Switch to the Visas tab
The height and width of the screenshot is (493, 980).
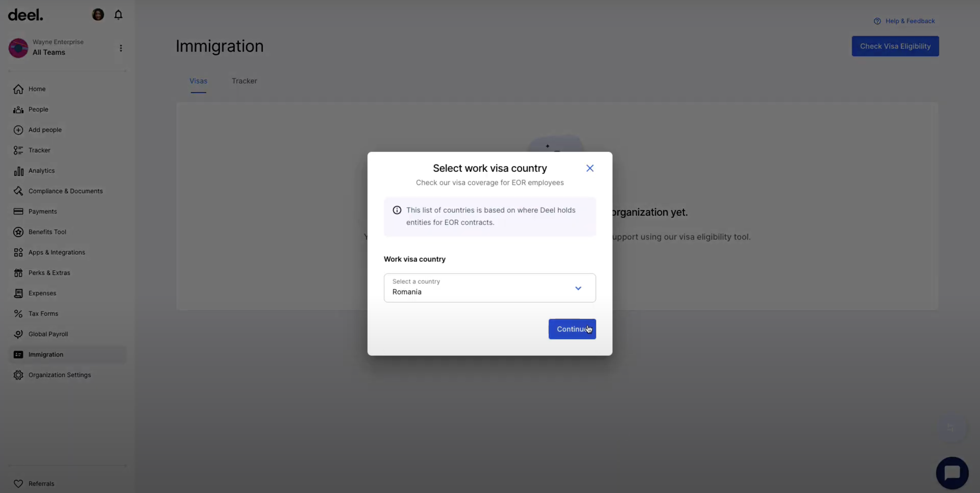198,81
